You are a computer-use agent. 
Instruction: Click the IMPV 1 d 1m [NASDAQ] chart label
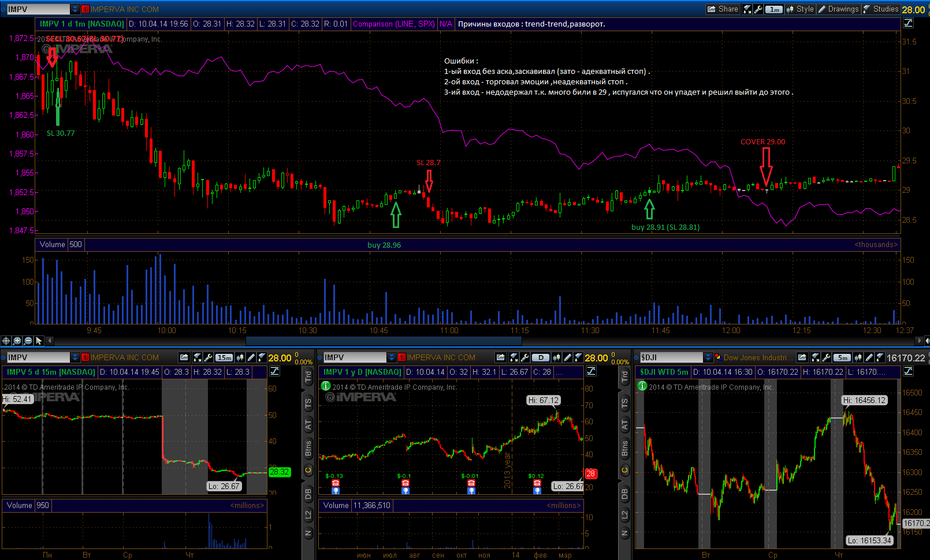tap(81, 24)
